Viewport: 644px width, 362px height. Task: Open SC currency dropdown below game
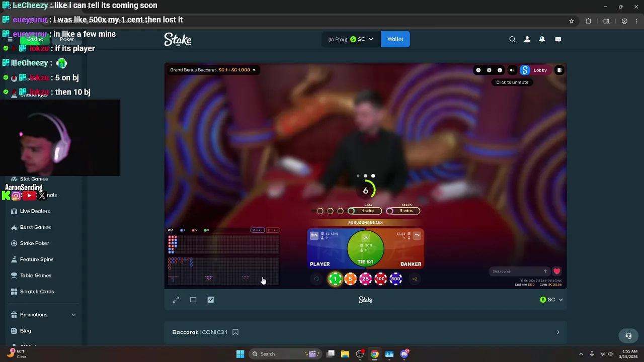[551, 300]
